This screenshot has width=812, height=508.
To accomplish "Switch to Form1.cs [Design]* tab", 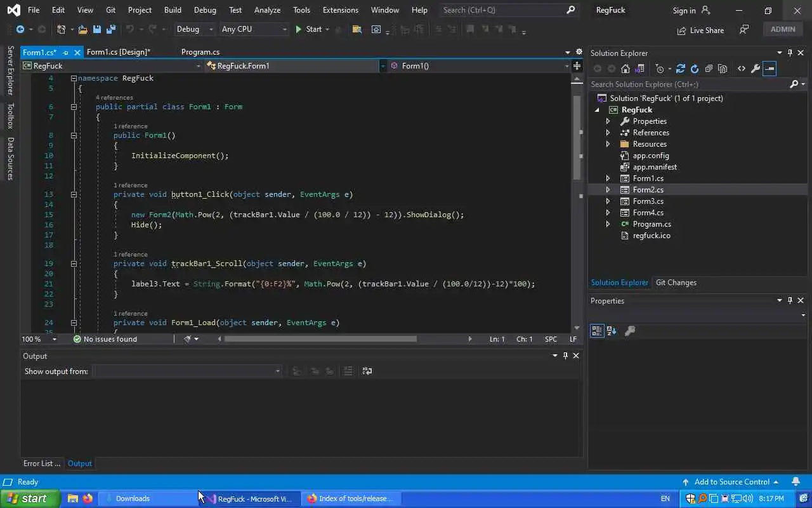I will pyautogui.click(x=119, y=52).
